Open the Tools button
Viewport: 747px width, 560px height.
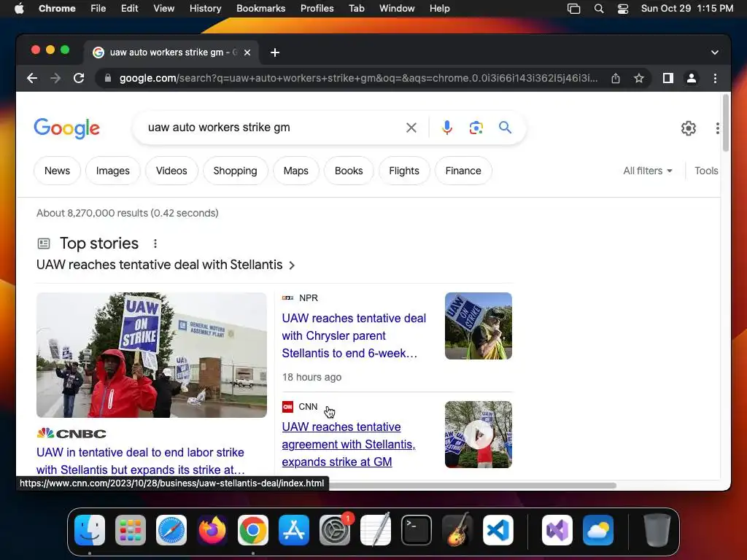click(x=706, y=171)
